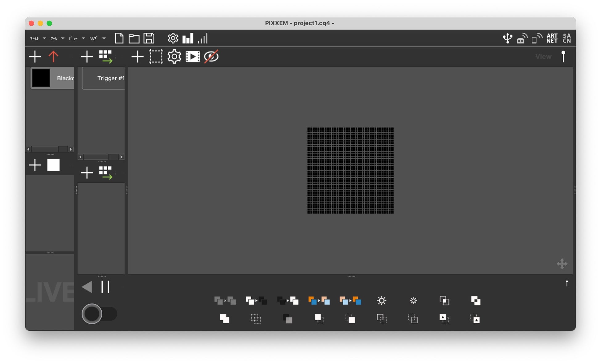Screen dimensions: 601x364
Task: Select the dashed rectangle selection tool
Action: [x=156, y=57]
